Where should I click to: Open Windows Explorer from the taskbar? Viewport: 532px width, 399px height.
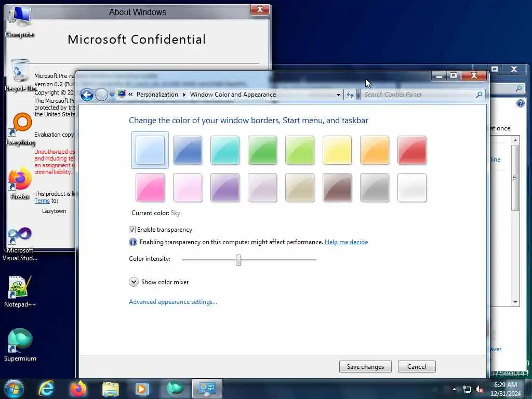(111, 389)
